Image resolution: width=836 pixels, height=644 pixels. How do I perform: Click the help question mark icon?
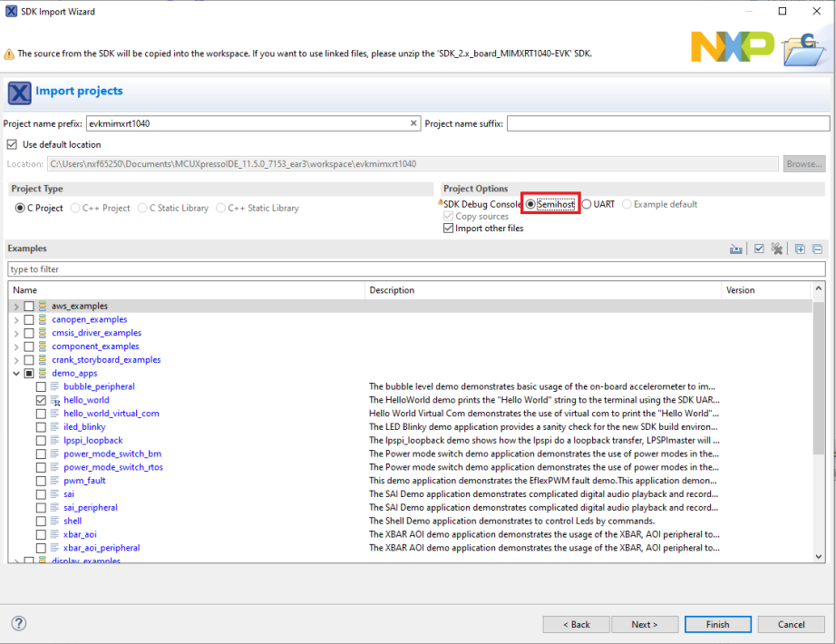click(19, 623)
